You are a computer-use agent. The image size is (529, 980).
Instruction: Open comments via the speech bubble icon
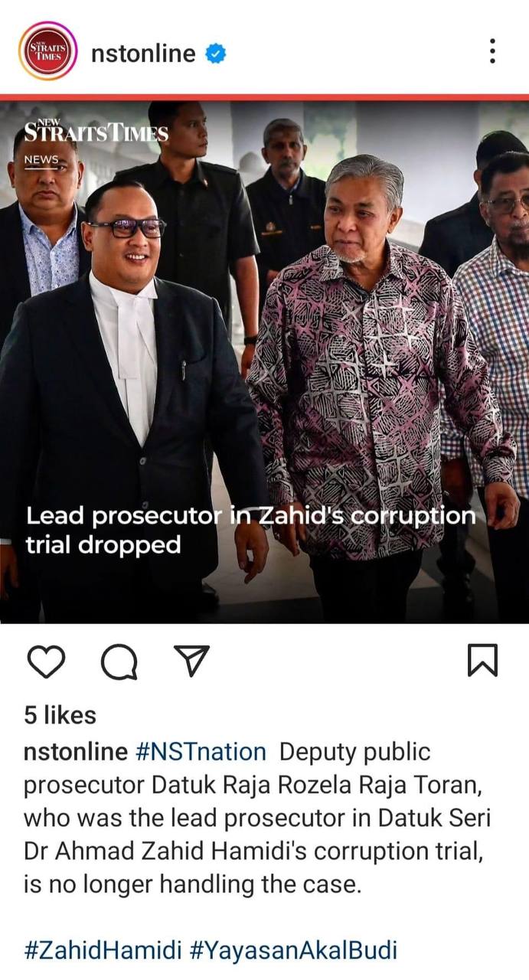(x=119, y=661)
